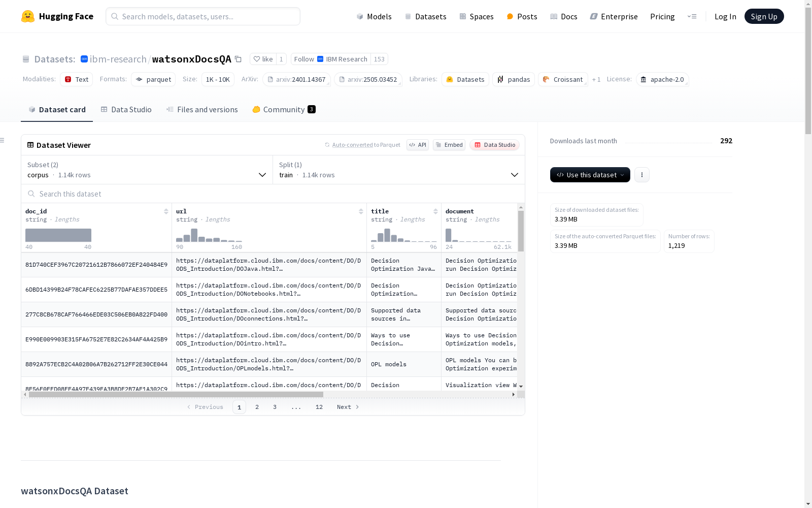Click the doc_id lengths histogram bar

pyautogui.click(x=58, y=235)
